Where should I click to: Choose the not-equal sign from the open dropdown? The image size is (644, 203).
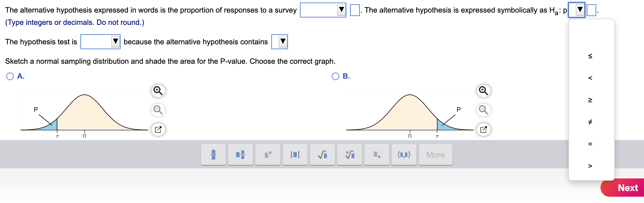pyautogui.click(x=590, y=122)
